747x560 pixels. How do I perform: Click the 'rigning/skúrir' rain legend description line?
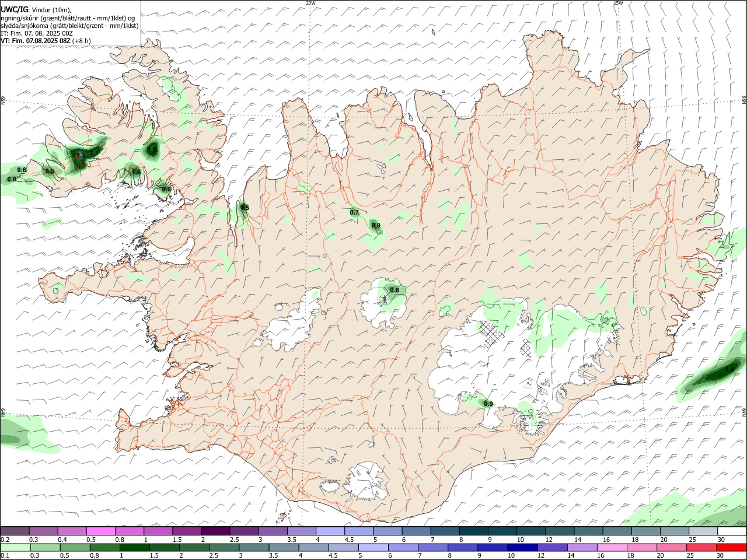pyautogui.click(x=68, y=17)
